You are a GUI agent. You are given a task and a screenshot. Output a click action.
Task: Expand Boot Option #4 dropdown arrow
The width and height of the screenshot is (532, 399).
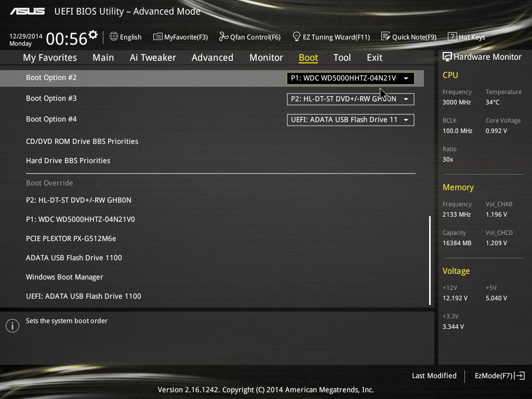(406, 120)
